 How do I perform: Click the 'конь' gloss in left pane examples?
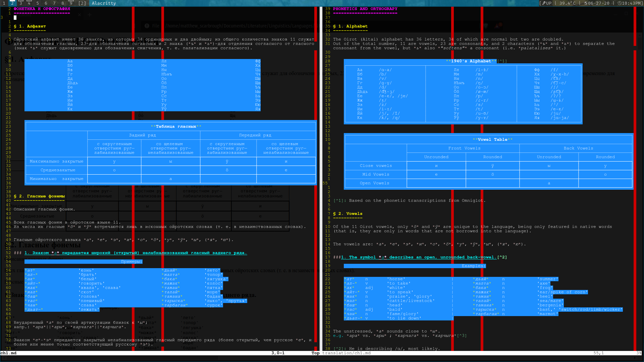[x=86, y=270]
